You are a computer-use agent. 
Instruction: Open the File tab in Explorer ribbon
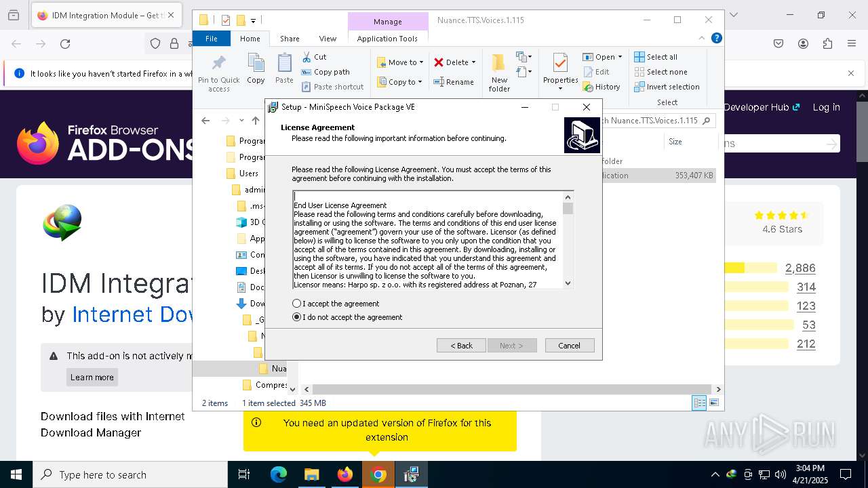tap(212, 39)
